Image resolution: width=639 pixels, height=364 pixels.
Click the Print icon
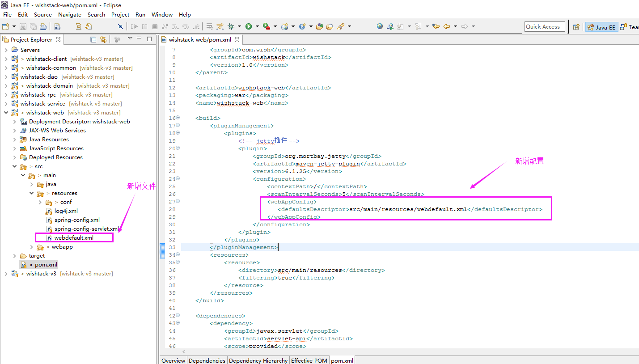(43, 26)
